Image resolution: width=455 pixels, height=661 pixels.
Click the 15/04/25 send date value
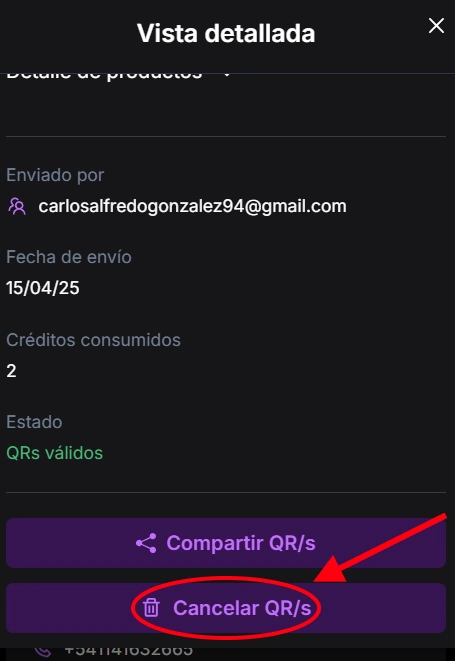point(43,288)
